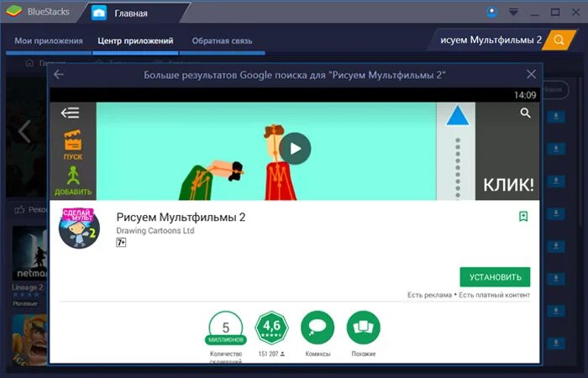Click the 7+ age rating badge
This screenshot has width=588, height=378.
point(121,243)
